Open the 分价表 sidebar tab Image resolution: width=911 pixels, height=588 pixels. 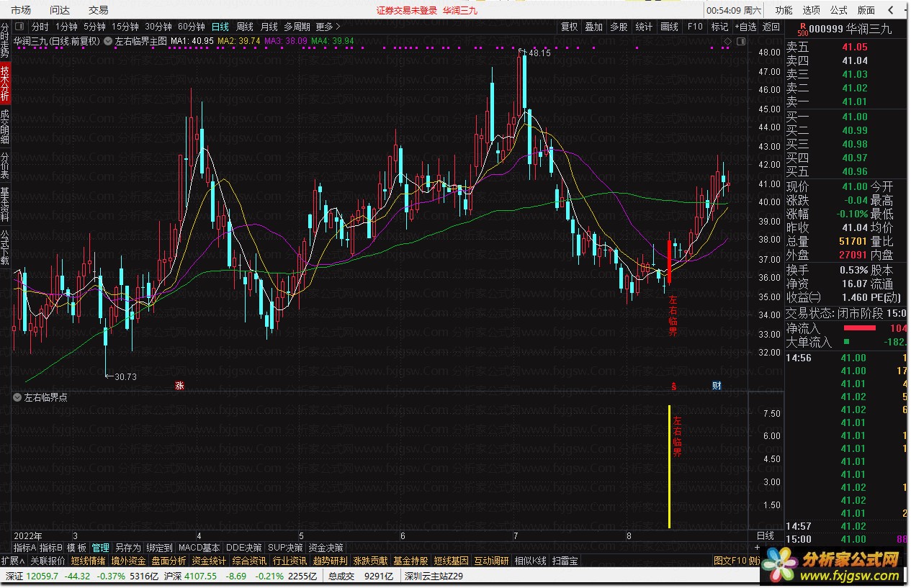tap(5, 164)
